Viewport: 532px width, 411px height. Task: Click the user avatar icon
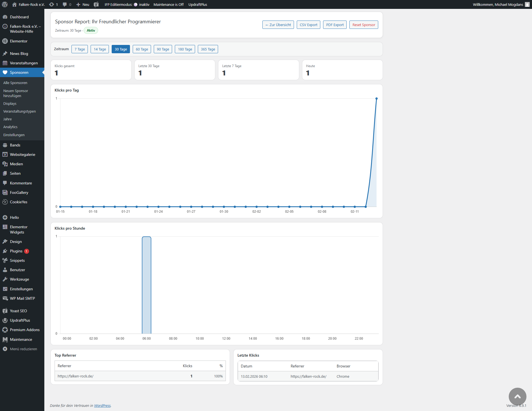coord(527,4)
